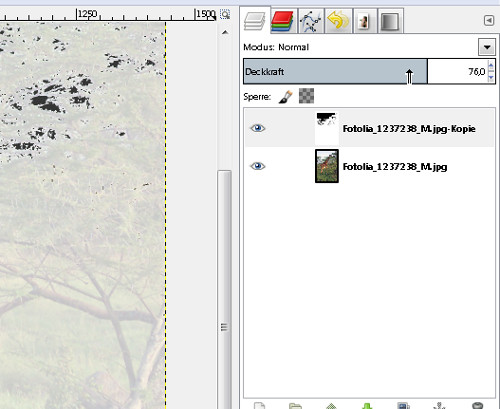Click the Deckkraft opacity slider

pos(335,71)
